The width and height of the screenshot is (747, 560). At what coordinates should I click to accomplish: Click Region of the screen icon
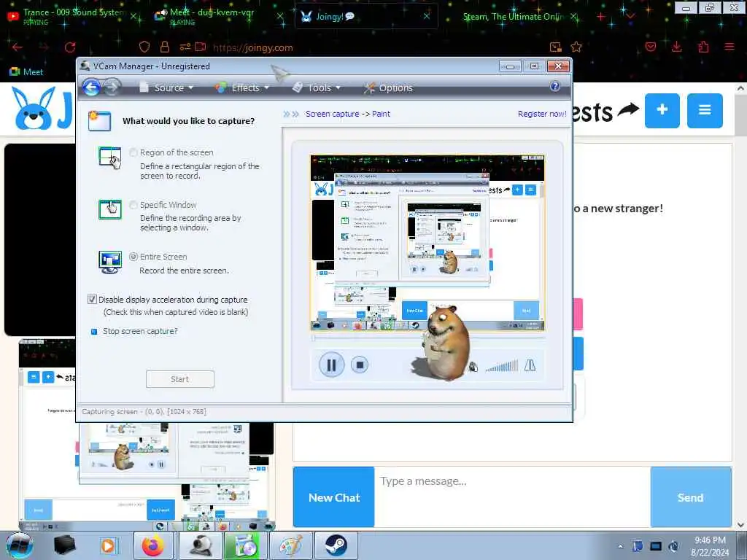(110, 158)
